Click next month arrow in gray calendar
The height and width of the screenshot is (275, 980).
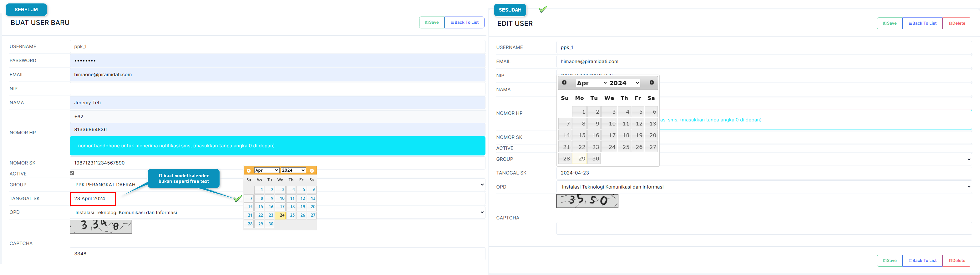[651, 83]
